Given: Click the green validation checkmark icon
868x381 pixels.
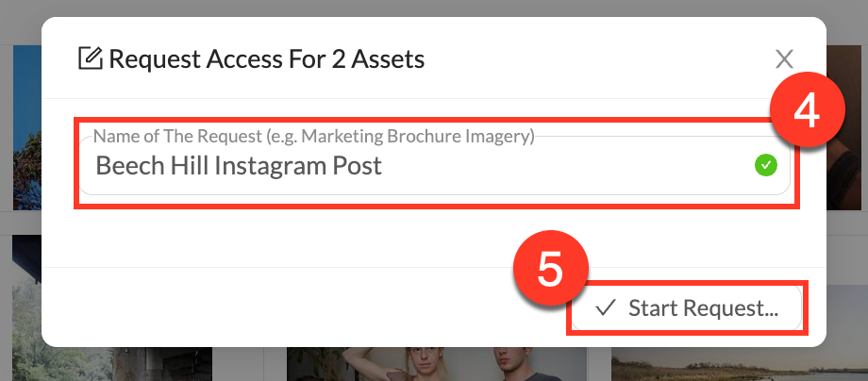Looking at the screenshot, I should (x=765, y=166).
